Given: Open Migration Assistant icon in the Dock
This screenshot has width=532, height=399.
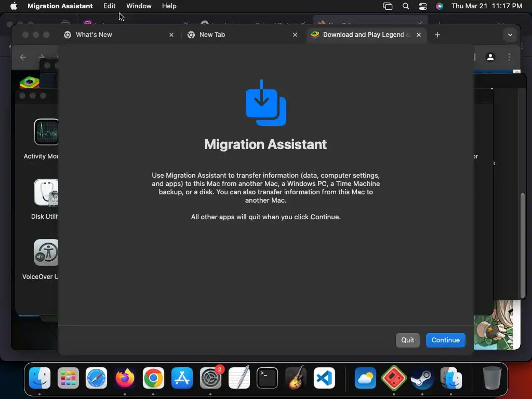Looking at the screenshot, I should point(450,378).
